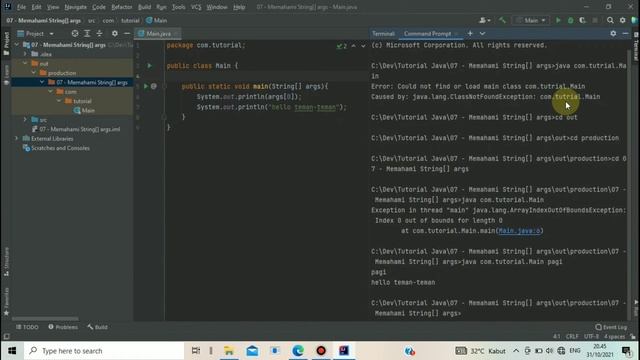The width and height of the screenshot is (640, 360).
Task: Hide the Project panel with minus icon
Action: (127, 33)
